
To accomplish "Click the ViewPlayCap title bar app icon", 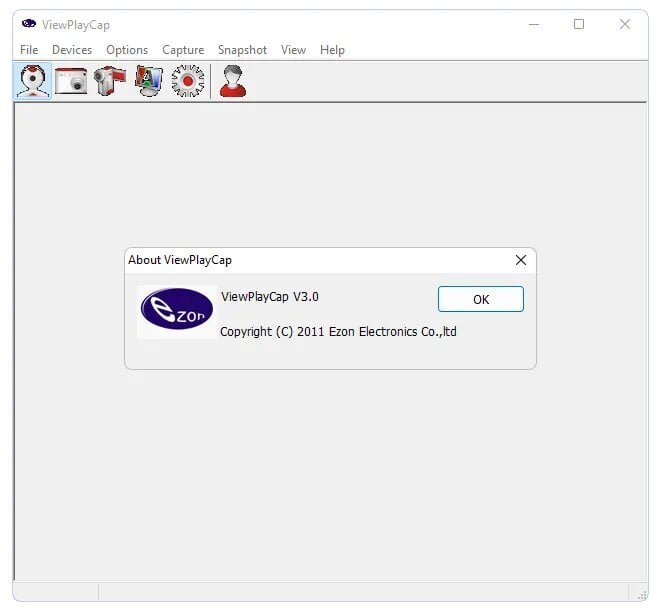I will tap(29, 24).
